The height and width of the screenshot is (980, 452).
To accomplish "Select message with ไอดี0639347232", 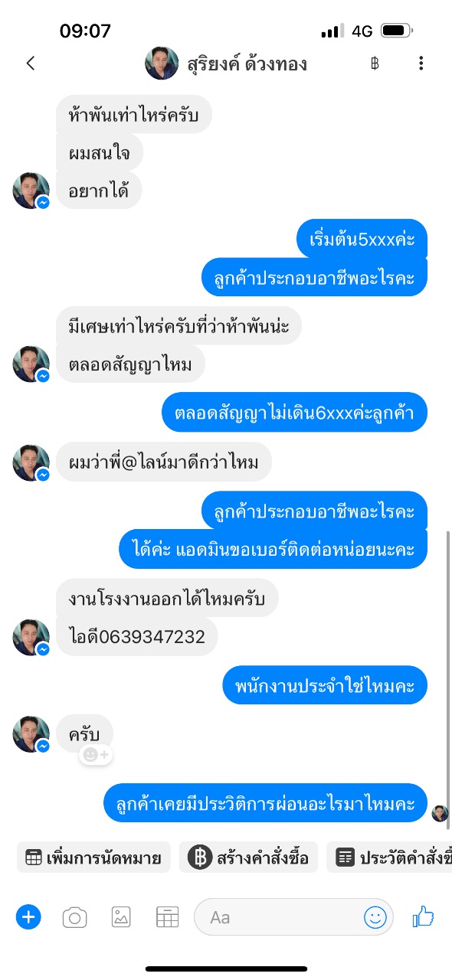I will coord(137,636).
